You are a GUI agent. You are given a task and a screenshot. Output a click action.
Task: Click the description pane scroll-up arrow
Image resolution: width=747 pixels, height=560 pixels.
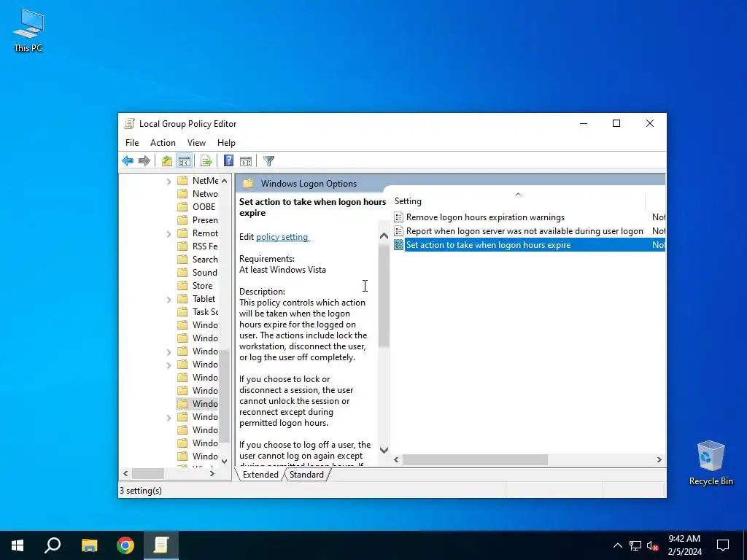pyautogui.click(x=384, y=236)
